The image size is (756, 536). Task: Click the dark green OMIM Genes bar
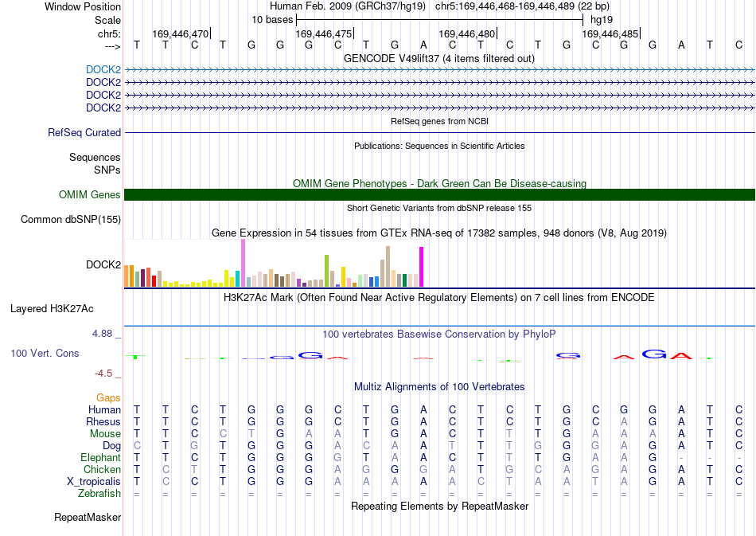click(x=439, y=194)
